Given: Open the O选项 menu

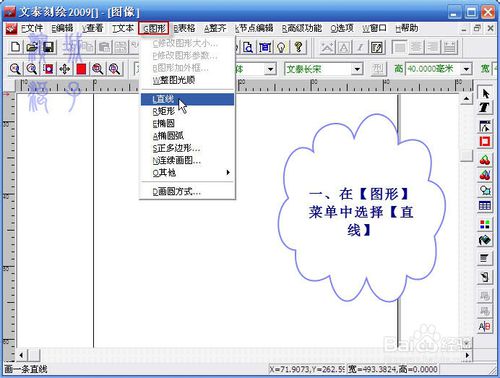Looking at the screenshot, I should (x=342, y=29).
